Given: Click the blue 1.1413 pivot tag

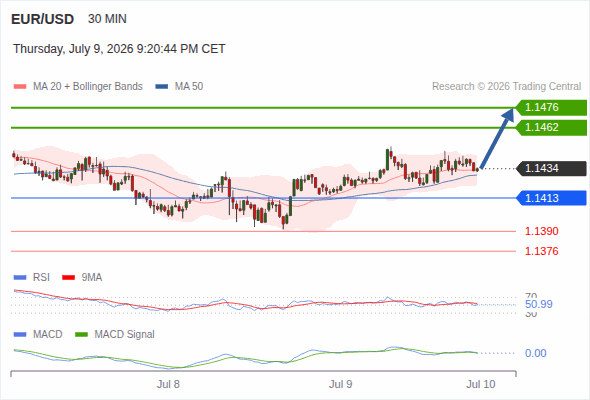Looking at the screenshot, I should coord(551,198).
